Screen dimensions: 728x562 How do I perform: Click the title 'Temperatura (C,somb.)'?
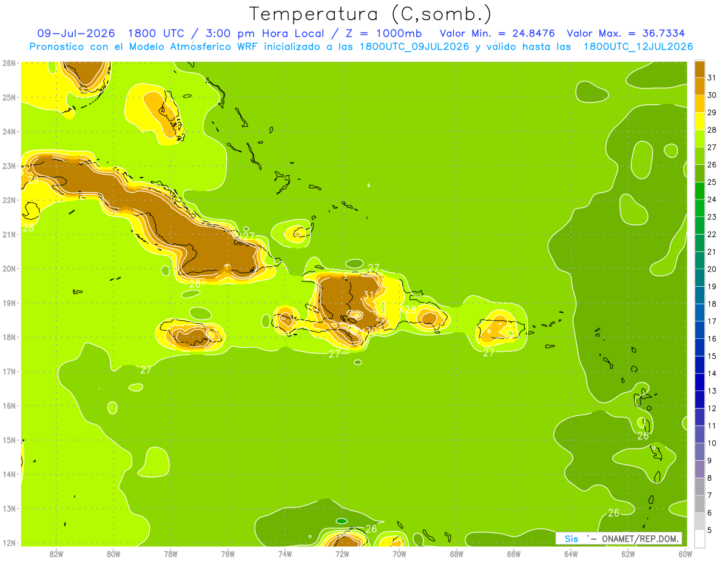pyautogui.click(x=371, y=14)
